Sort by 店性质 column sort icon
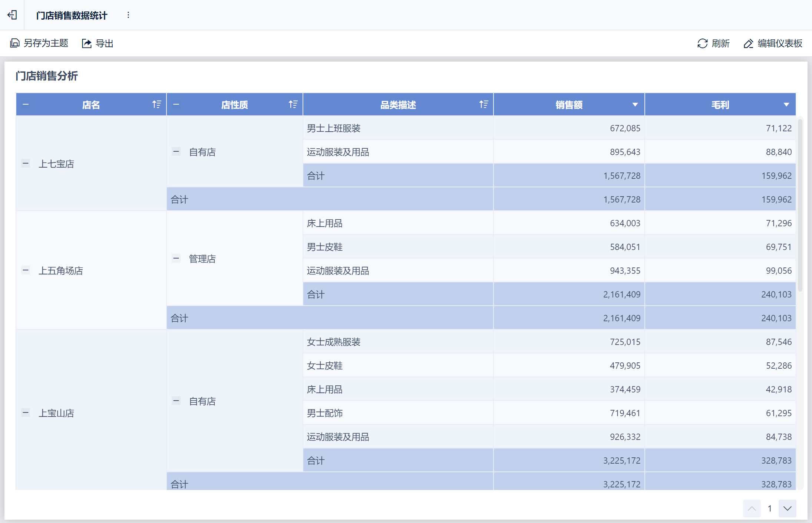The height and width of the screenshot is (523, 812). [x=293, y=105]
